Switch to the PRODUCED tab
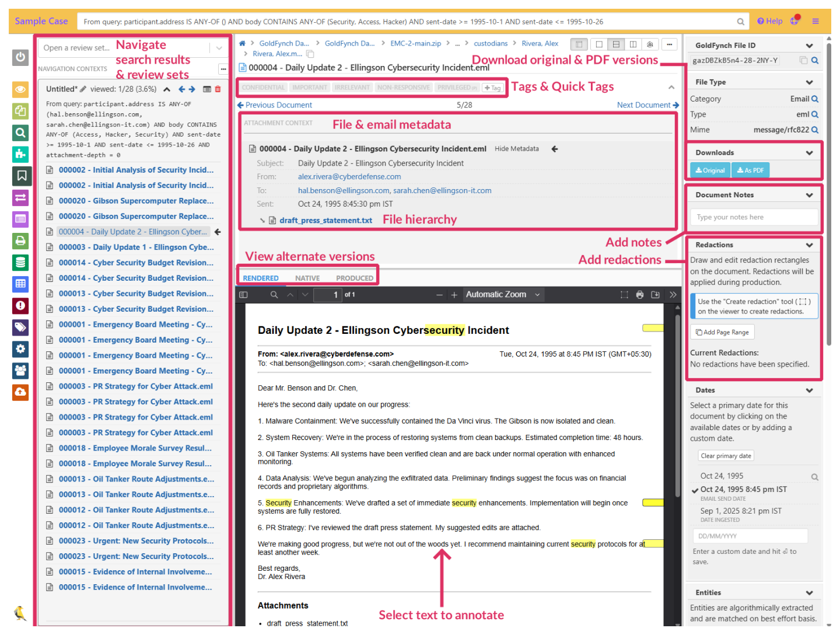 [x=354, y=278]
